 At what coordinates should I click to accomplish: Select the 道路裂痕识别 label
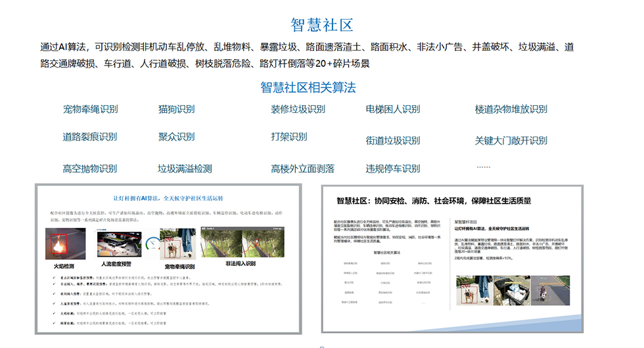point(90,137)
